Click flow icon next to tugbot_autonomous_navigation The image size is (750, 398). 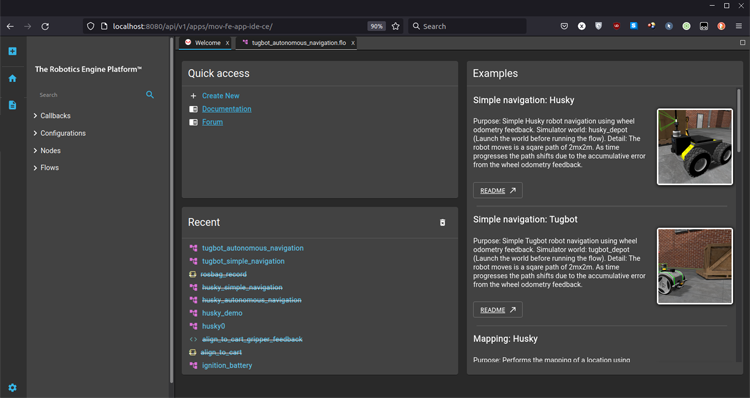pos(193,248)
